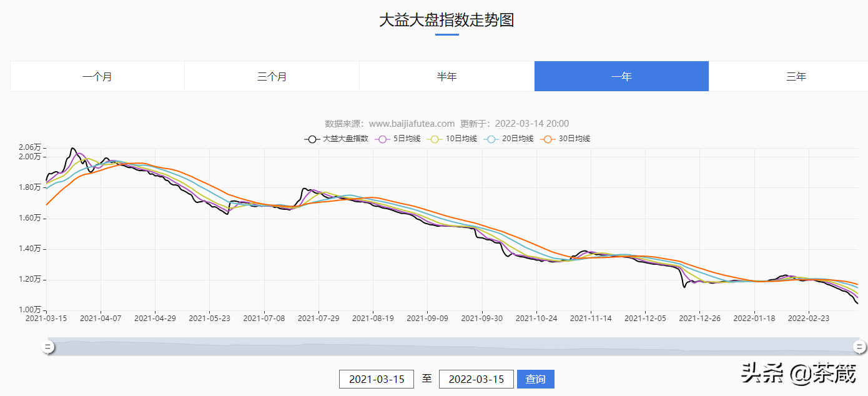Image resolution: width=868 pixels, height=396 pixels.
Task: Click the x-axis label 2021-04-29
Action: [x=155, y=318]
